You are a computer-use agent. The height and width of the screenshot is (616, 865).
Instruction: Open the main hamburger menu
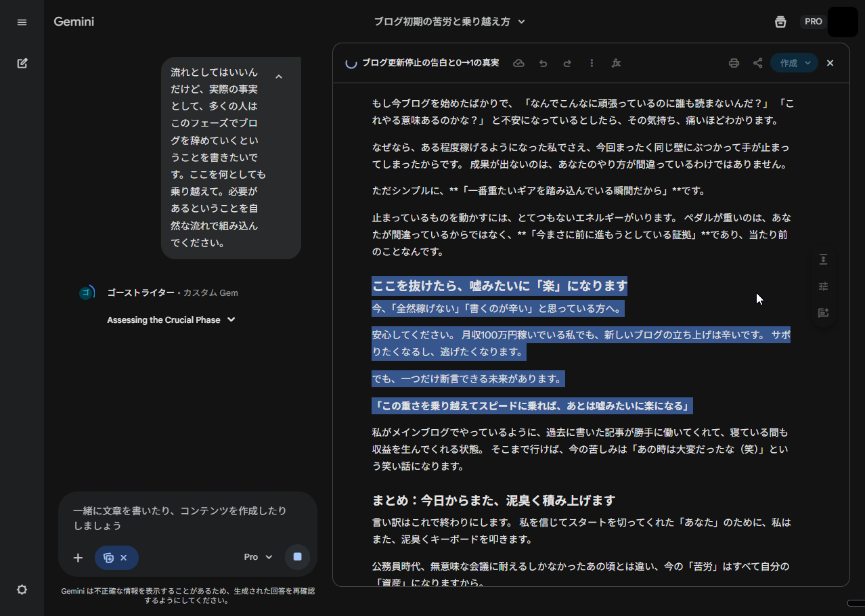pyautogui.click(x=22, y=22)
